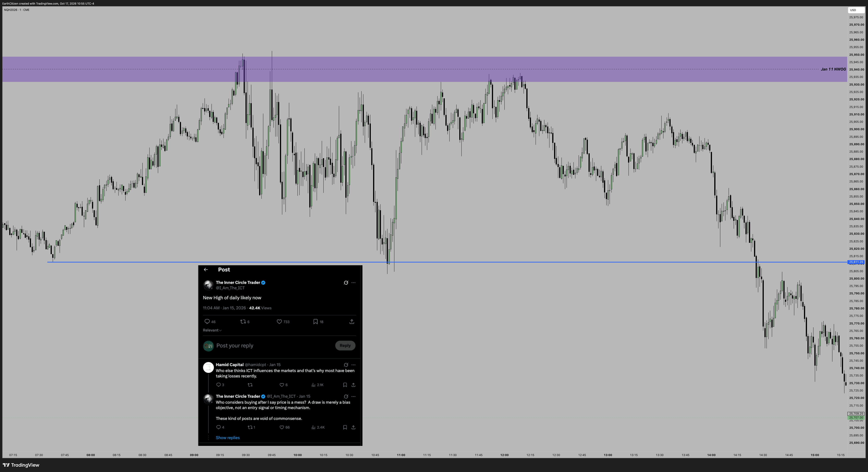Open the three-dot menu on the main post

tap(353, 283)
